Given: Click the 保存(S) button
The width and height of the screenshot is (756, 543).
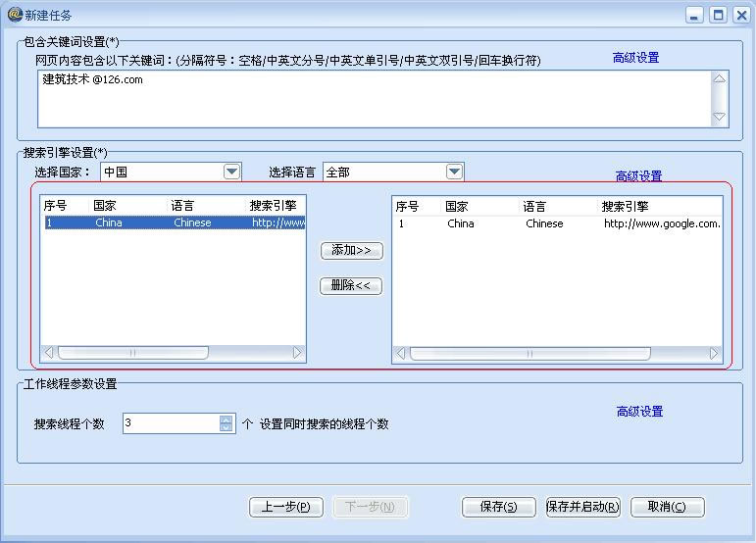Looking at the screenshot, I should pos(498,507).
